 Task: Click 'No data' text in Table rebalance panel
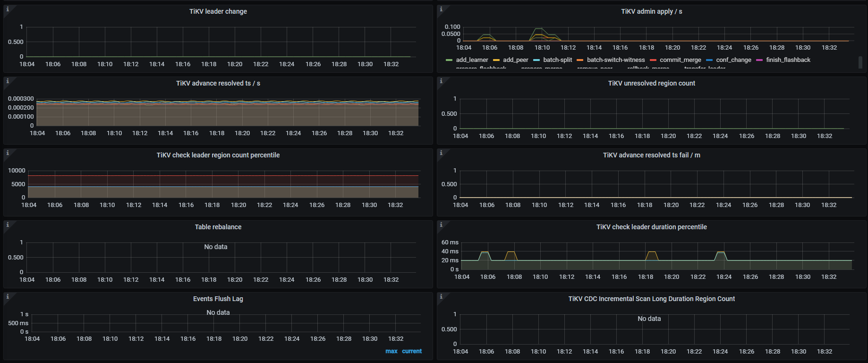pyautogui.click(x=216, y=247)
